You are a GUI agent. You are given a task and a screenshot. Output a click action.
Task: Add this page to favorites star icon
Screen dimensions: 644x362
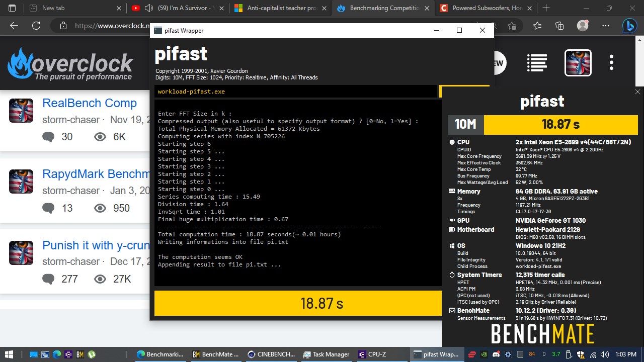tap(512, 26)
